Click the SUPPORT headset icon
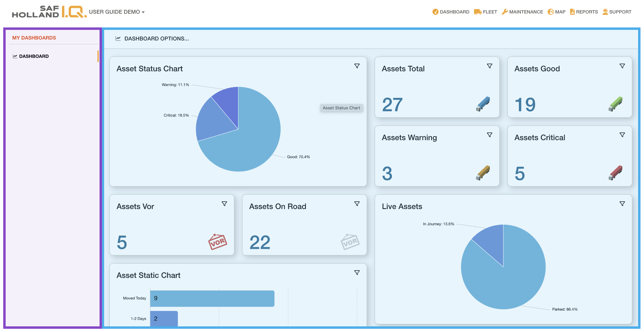The width and height of the screenshot is (644, 332). tap(605, 12)
